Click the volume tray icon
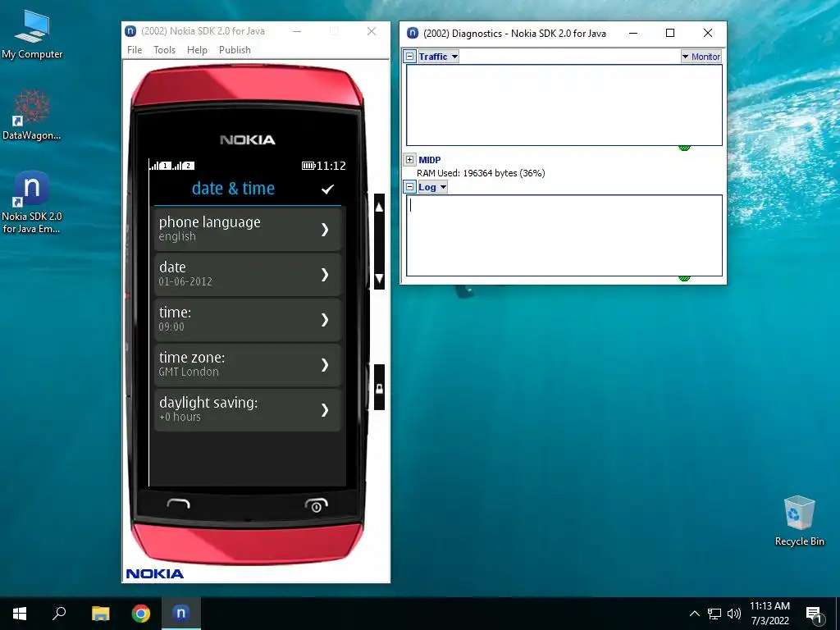The image size is (840, 630). point(734,614)
